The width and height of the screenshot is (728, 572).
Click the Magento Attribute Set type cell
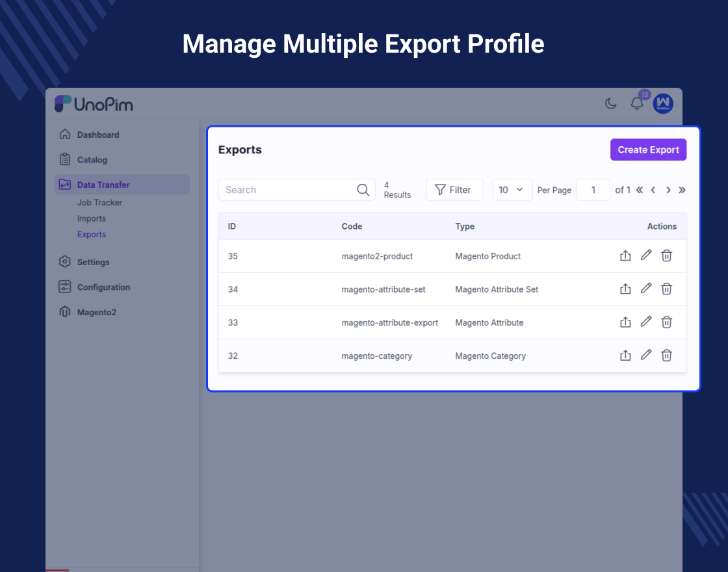coord(497,290)
